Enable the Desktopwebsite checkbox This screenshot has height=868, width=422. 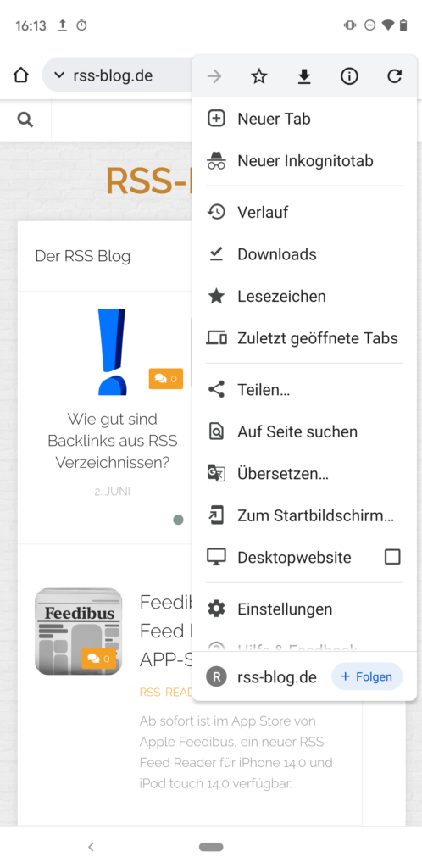coord(392,557)
